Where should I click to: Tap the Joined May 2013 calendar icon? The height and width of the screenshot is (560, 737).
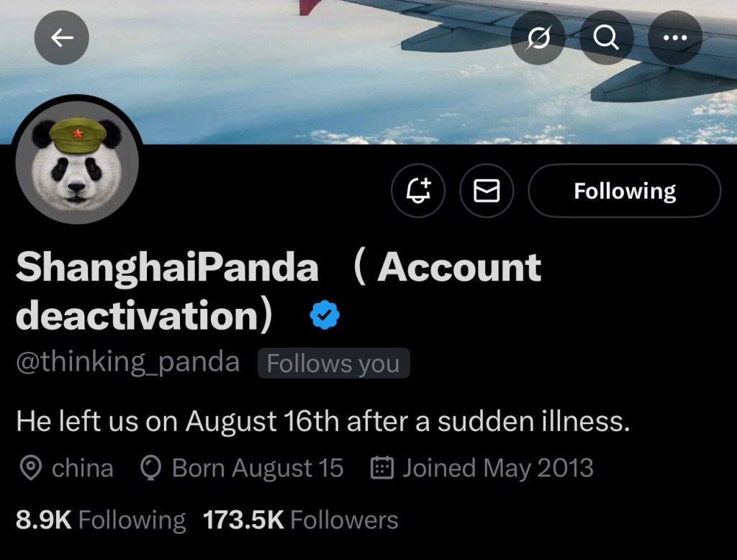click(381, 468)
